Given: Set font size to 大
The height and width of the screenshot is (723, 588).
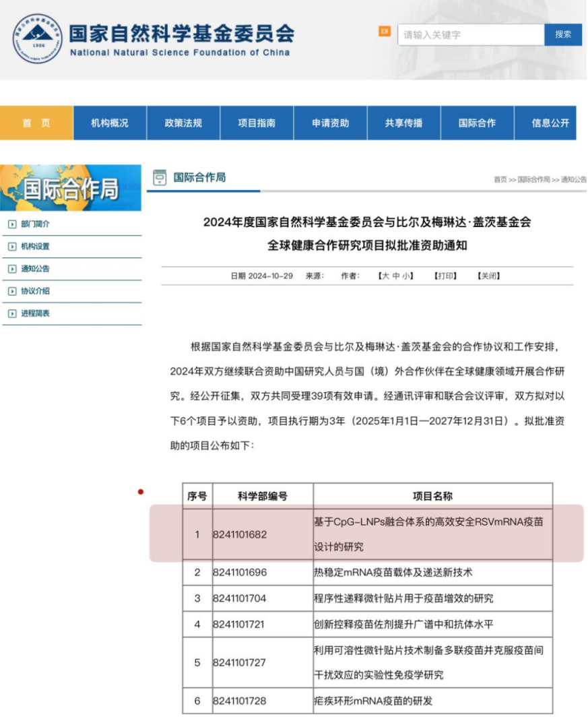Looking at the screenshot, I should [385, 276].
